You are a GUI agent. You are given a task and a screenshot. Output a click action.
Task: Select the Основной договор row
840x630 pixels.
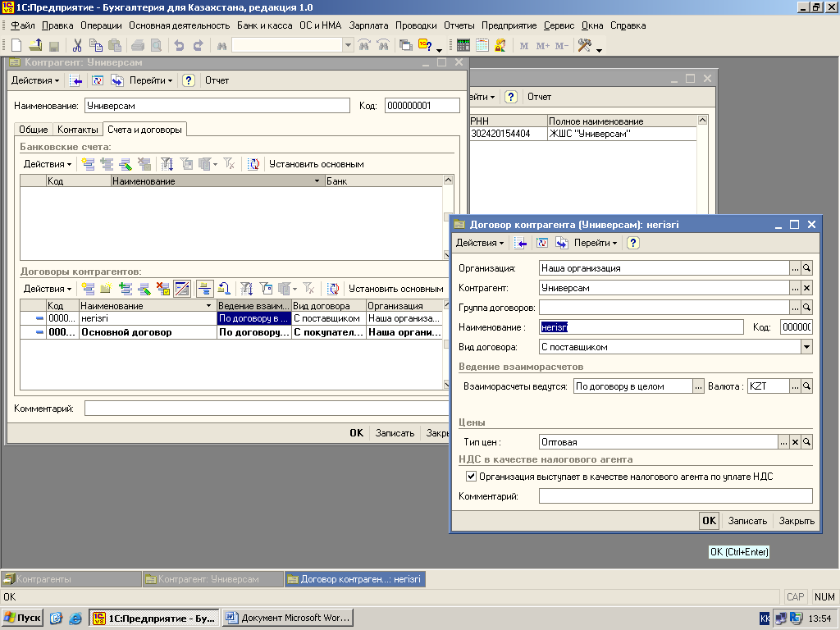[x=231, y=332]
